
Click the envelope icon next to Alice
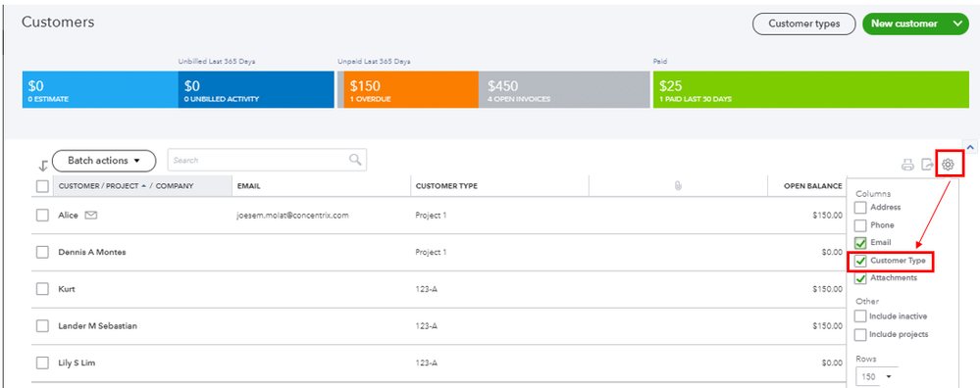click(x=91, y=216)
